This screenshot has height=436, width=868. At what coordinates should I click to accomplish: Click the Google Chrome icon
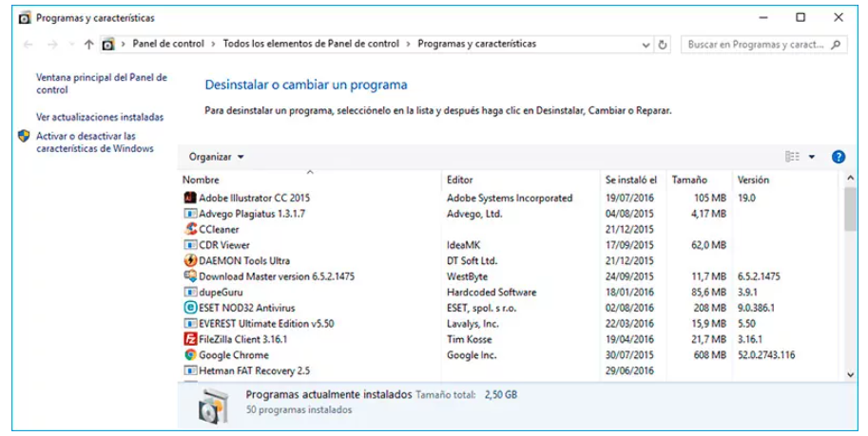click(x=190, y=354)
